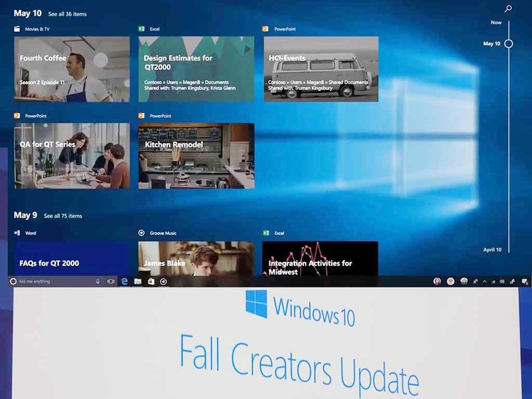Open Groove Music from the taskbar
This screenshot has width=532, height=399.
click(x=164, y=281)
